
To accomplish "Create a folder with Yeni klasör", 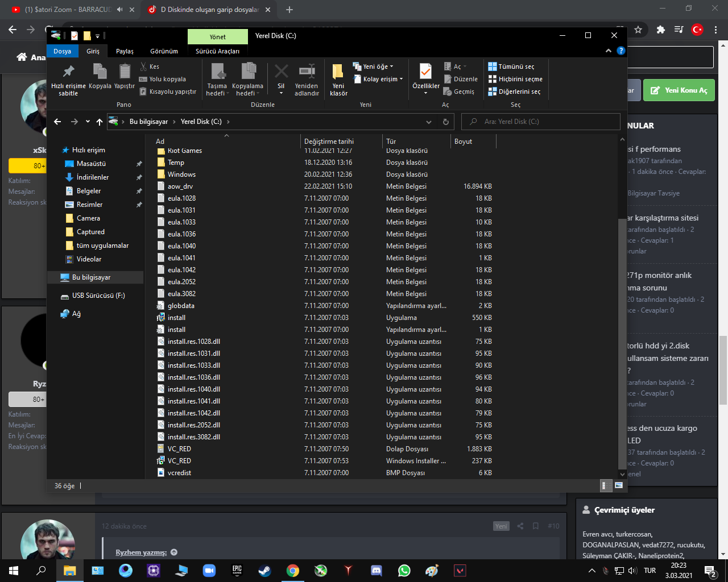I will click(338, 80).
